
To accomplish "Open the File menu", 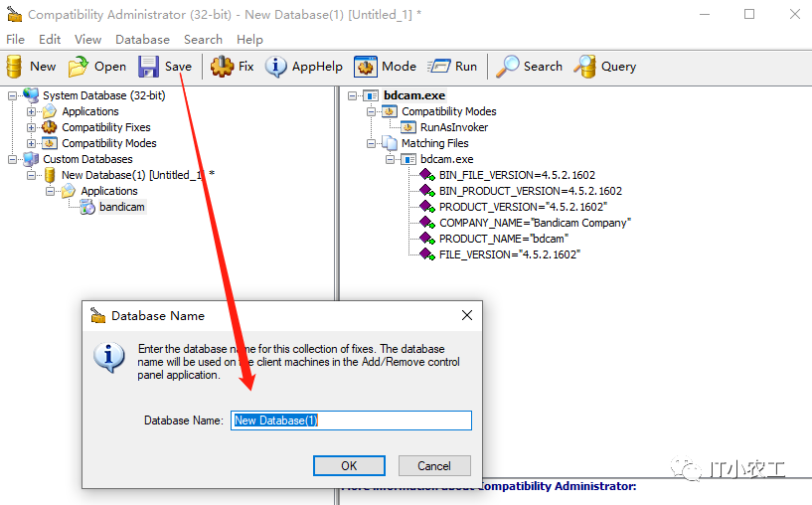I will point(15,40).
